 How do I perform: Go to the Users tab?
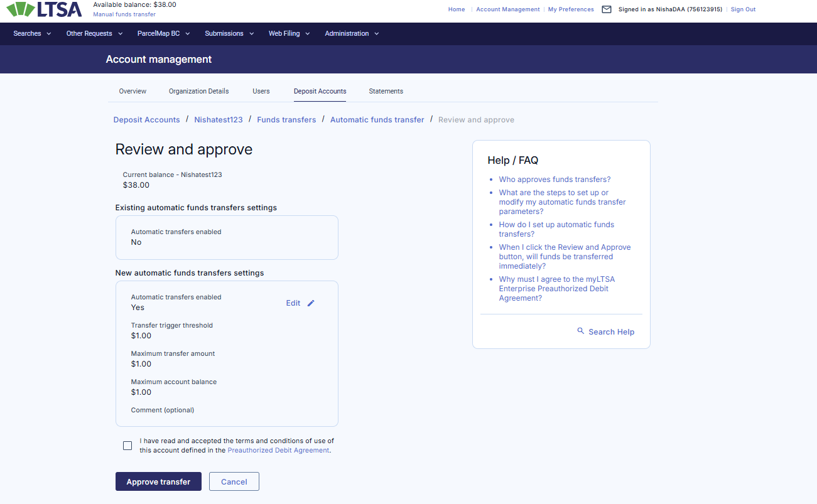(261, 91)
